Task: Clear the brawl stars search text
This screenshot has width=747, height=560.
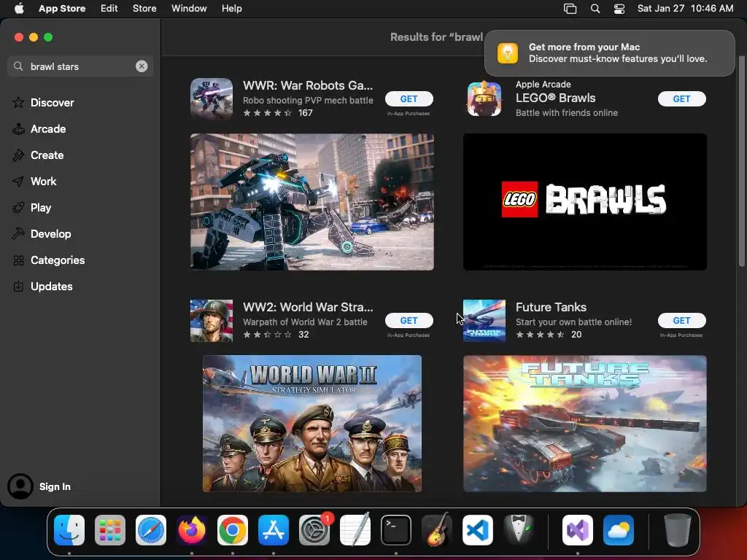Action: pyautogui.click(x=142, y=66)
